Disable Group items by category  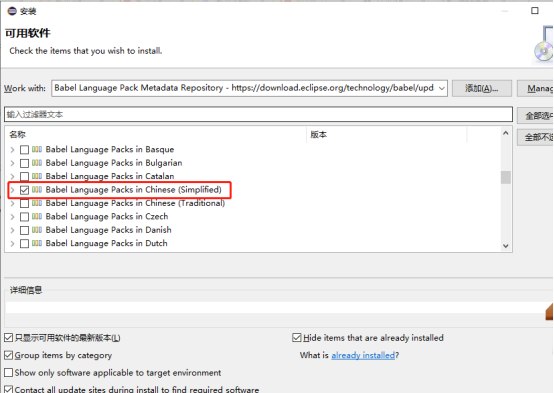click(x=8, y=355)
